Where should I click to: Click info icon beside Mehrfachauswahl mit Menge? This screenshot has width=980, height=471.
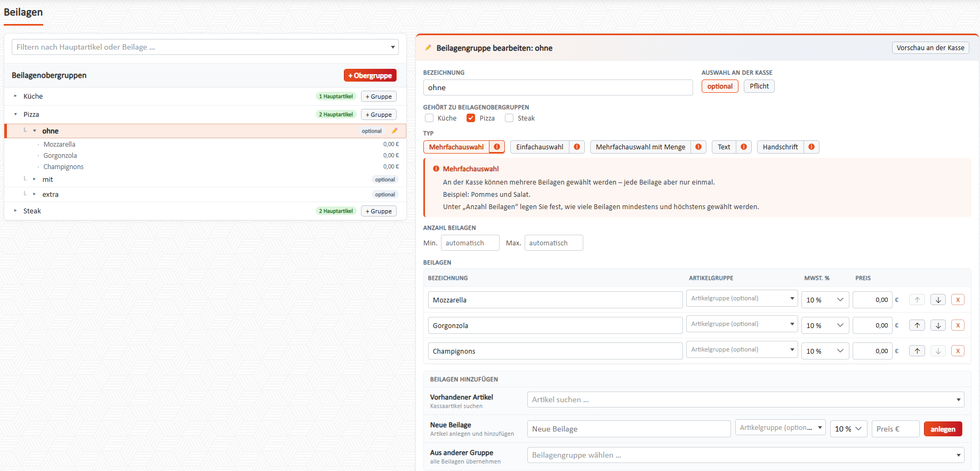click(x=698, y=147)
